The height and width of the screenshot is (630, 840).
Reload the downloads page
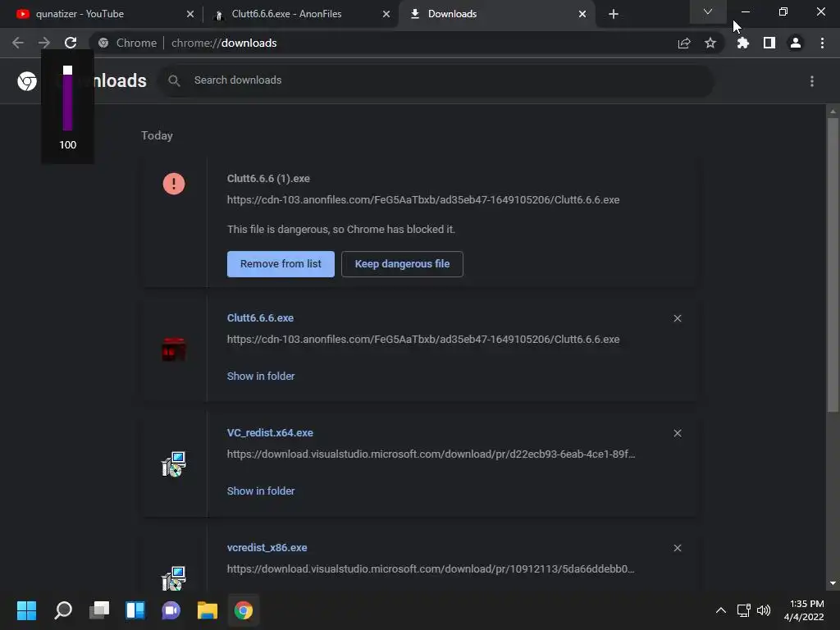coord(71,43)
